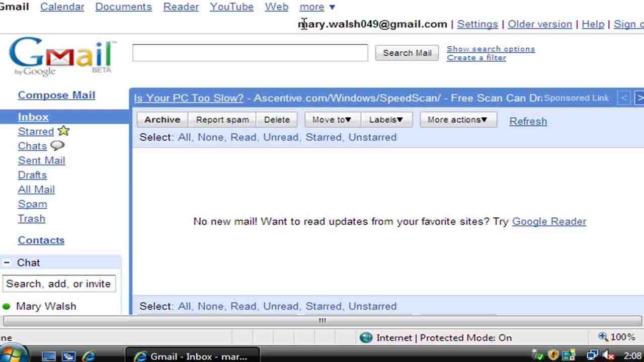Switch to Older version
Image resolution: width=644 pixels, height=362 pixels.
pos(540,24)
